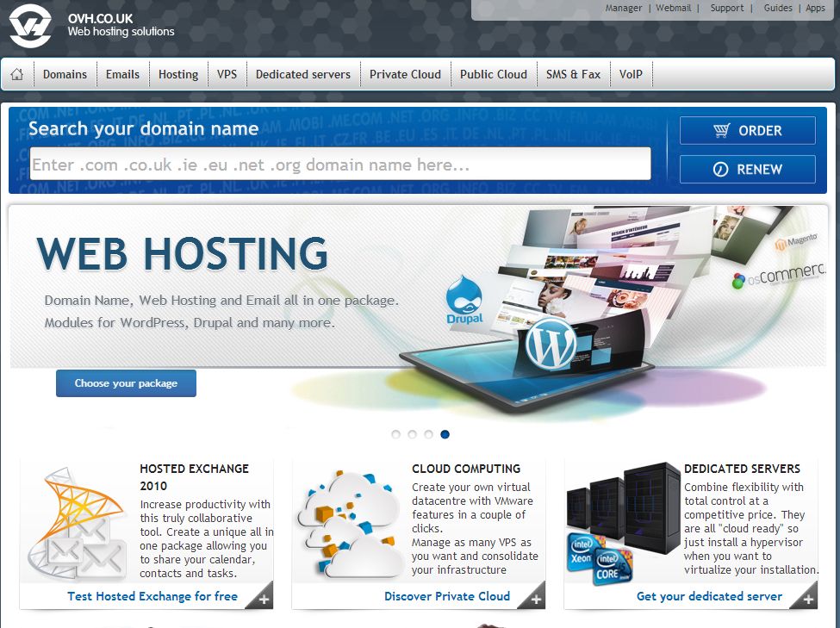Select the first carousel slide dot
The width and height of the screenshot is (840, 628).
(396, 434)
